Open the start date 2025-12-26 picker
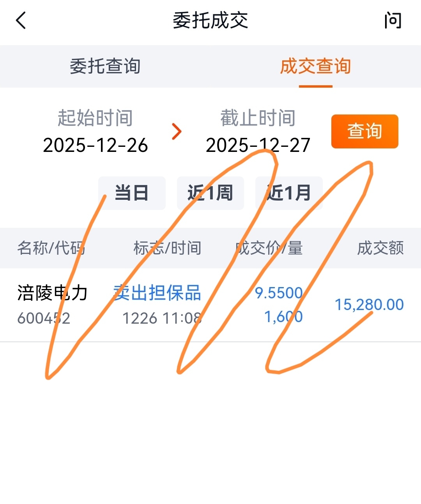Viewport: 421px width, 504px height. 96,145
